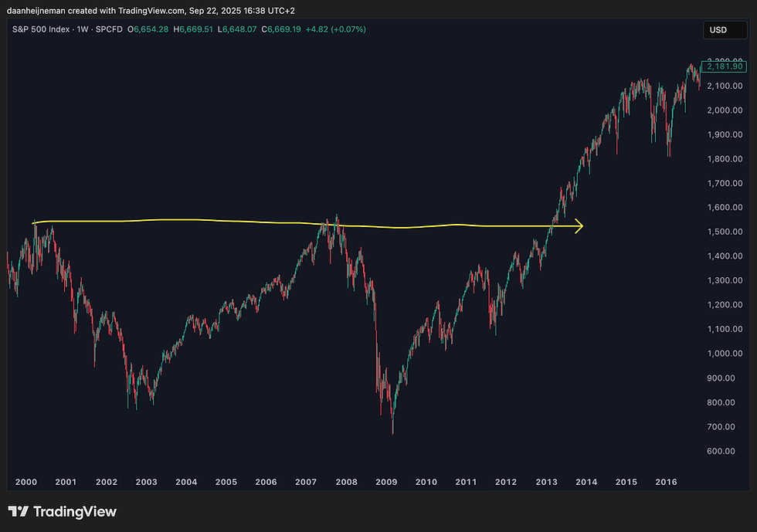Click the 2,100.00 price axis label
Image resolution: width=757 pixels, height=532 pixels.
(725, 86)
